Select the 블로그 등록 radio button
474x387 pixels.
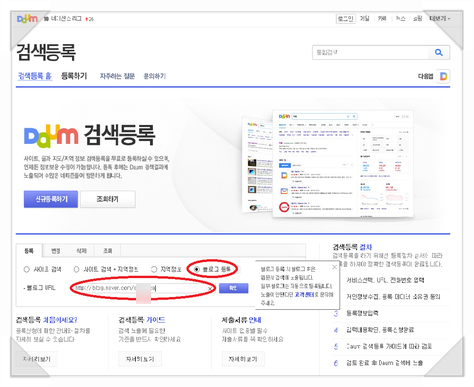[197, 269]
